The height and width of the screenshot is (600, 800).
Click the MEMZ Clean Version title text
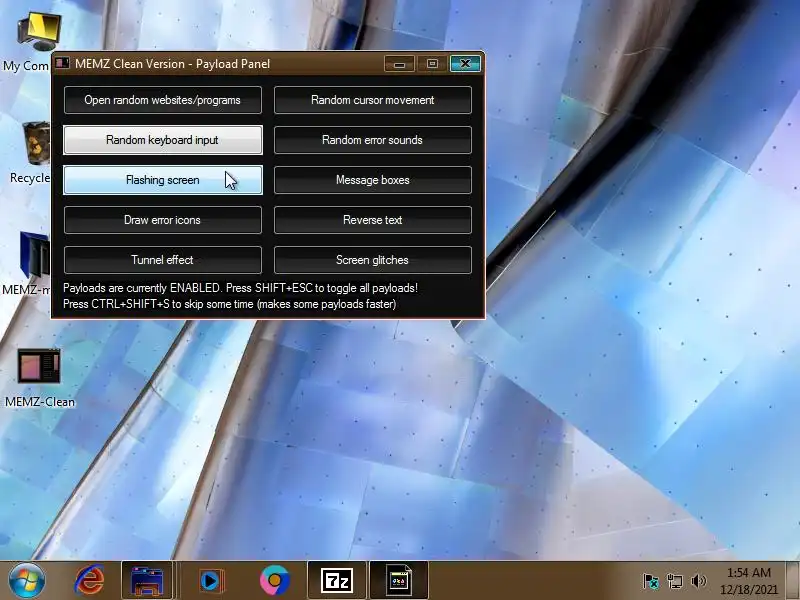(172, 64)
